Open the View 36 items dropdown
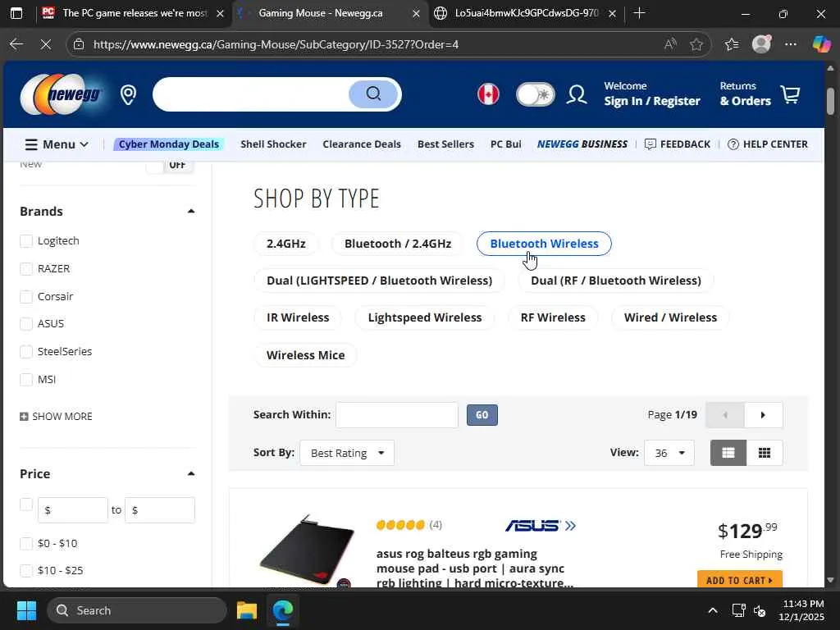840x630 pixels. point(669,453)
